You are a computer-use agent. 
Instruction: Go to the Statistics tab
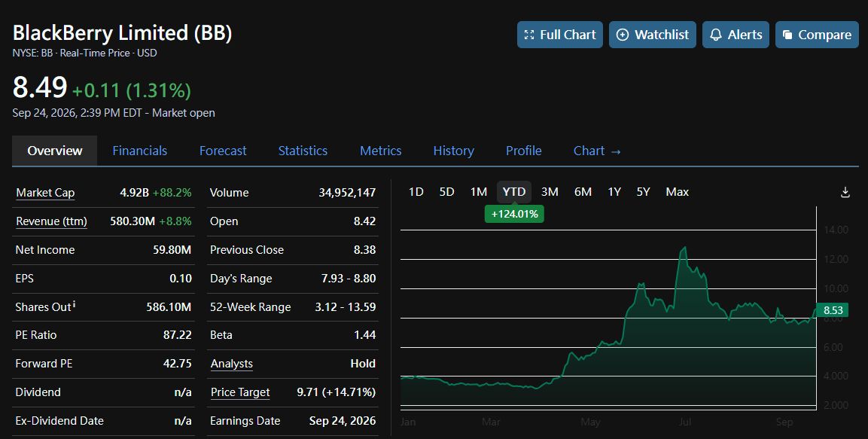(303, 151)
